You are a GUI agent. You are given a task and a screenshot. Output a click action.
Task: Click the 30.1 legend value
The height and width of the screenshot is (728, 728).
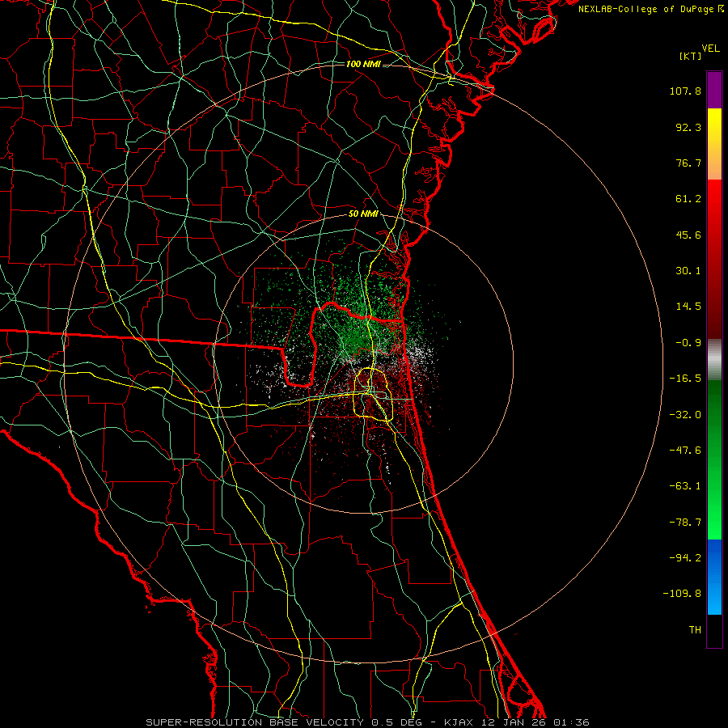[688, 271]
